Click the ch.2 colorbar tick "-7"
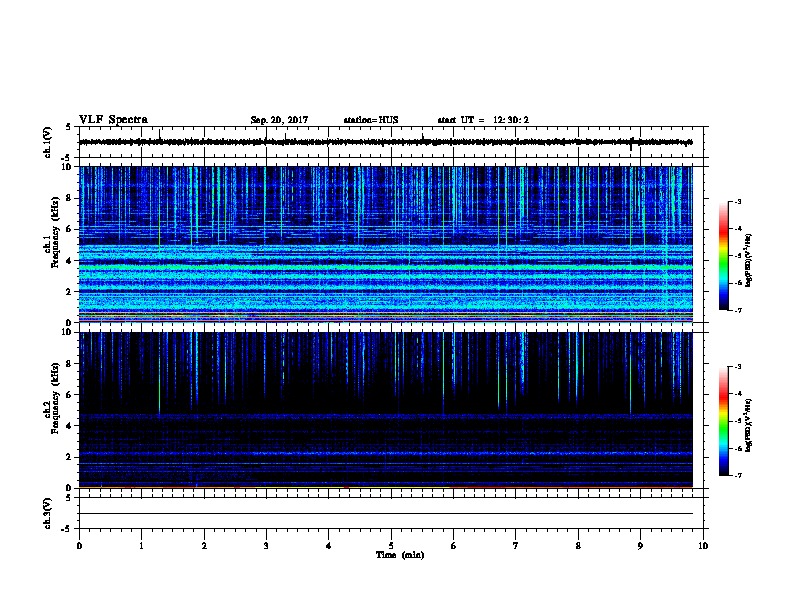The height and width of the screenshot is (612, 792). click(x=738, y=476)
